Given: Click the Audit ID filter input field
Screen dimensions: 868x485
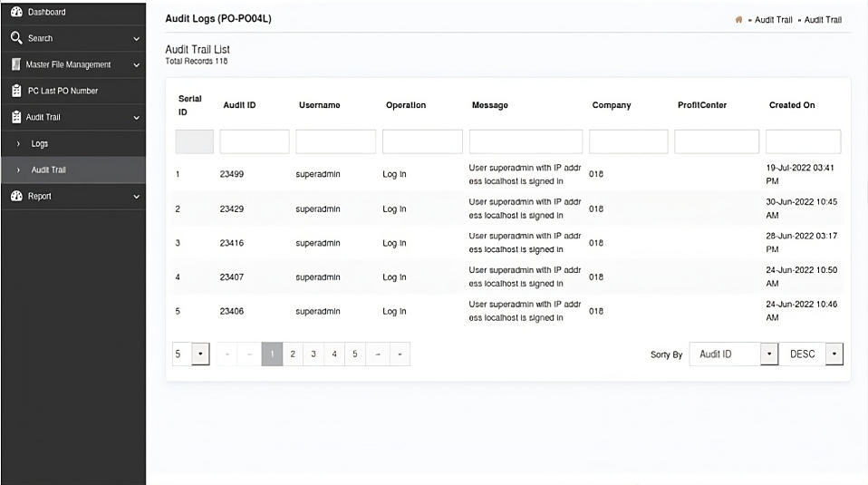Looking at the screenshot, I should (254, 141).
